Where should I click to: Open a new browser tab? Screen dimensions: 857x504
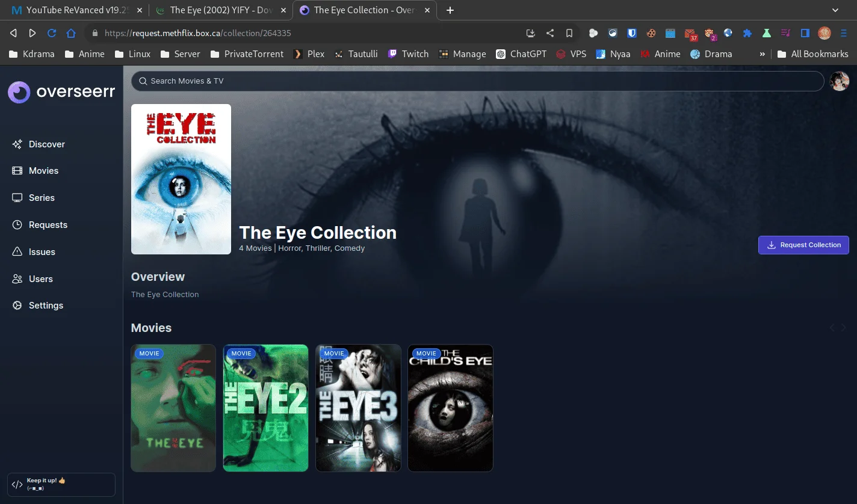[x=450, y=10]
